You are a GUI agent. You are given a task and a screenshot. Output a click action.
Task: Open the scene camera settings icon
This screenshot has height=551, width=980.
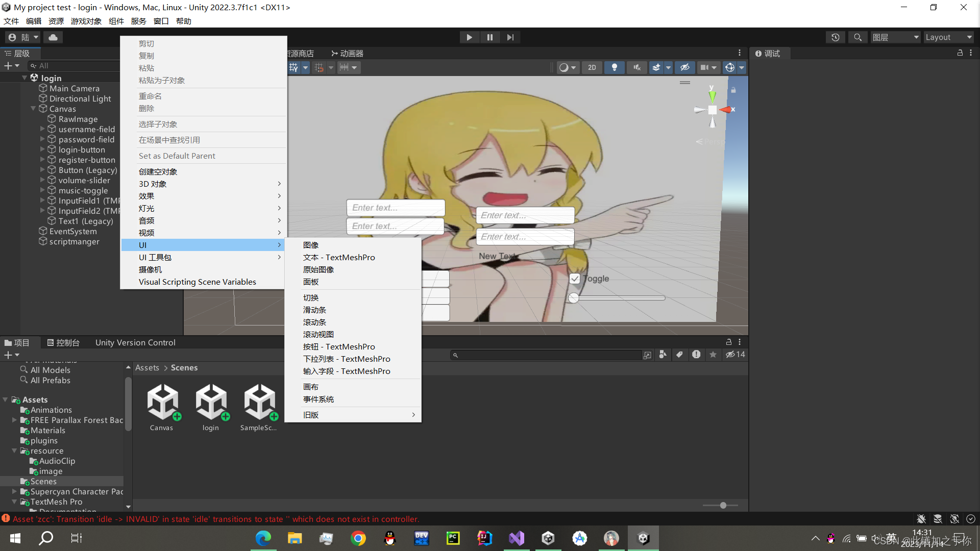tap(704, 67)
